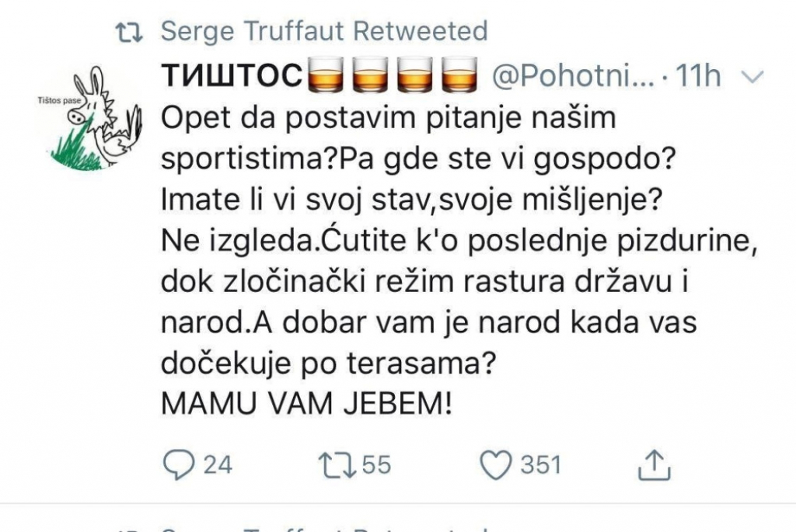Screen dimensions: 796x532
Task: Like the tweet with the heart icon
Action: [x=494, y=464]
